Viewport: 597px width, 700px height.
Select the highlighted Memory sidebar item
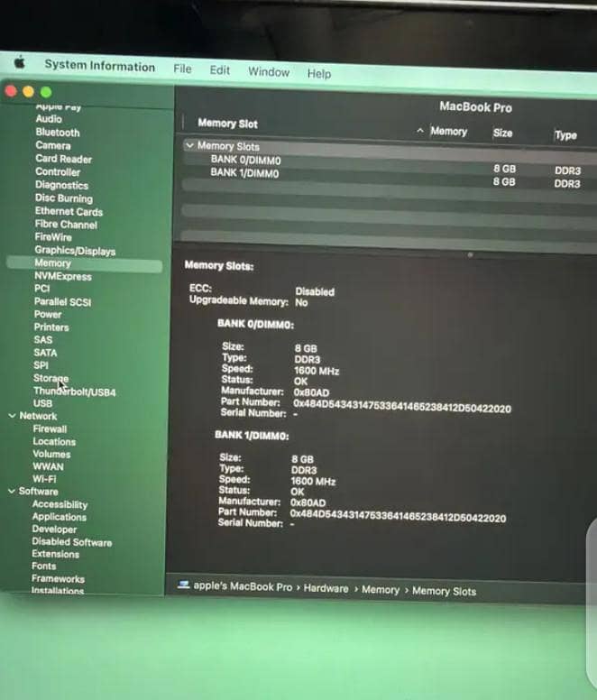tap(85, 263)
